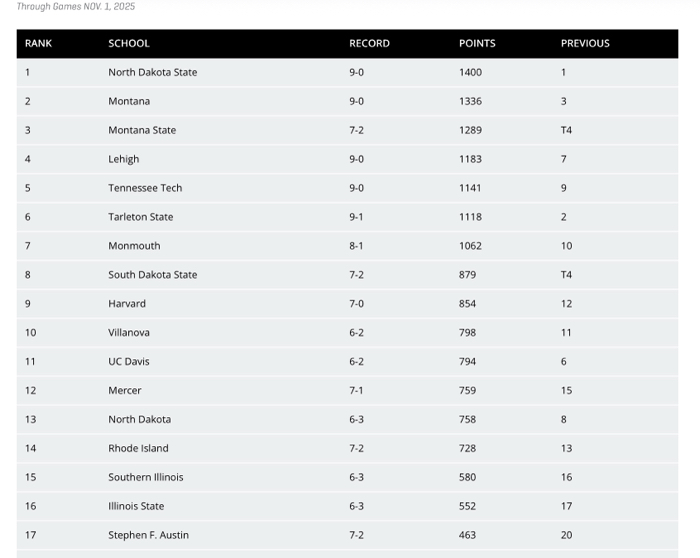
Task: Select North Dakota State school name
Action: (x=153, y=73)
